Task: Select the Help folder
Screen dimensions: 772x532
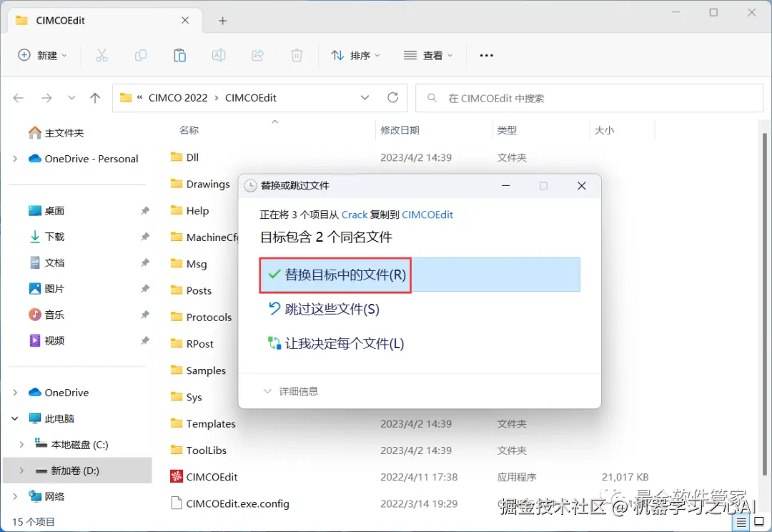Action: (189, 211)
